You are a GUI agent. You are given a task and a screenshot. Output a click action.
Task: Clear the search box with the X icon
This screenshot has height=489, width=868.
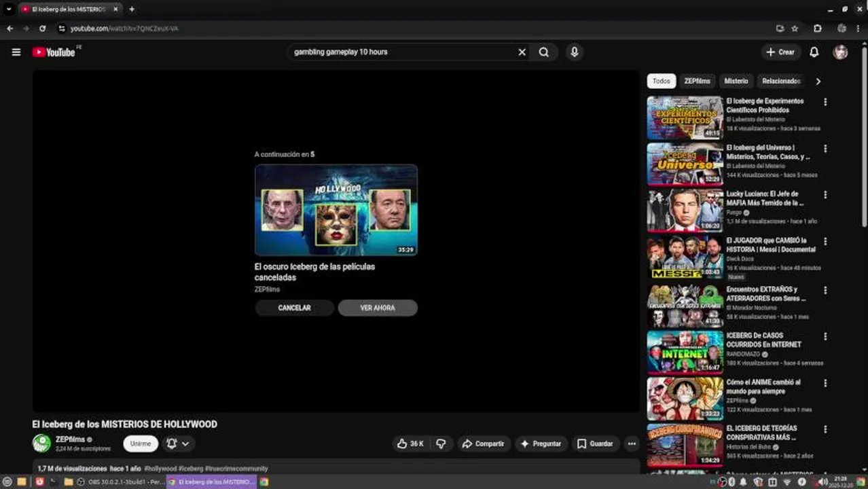[522, 52]
